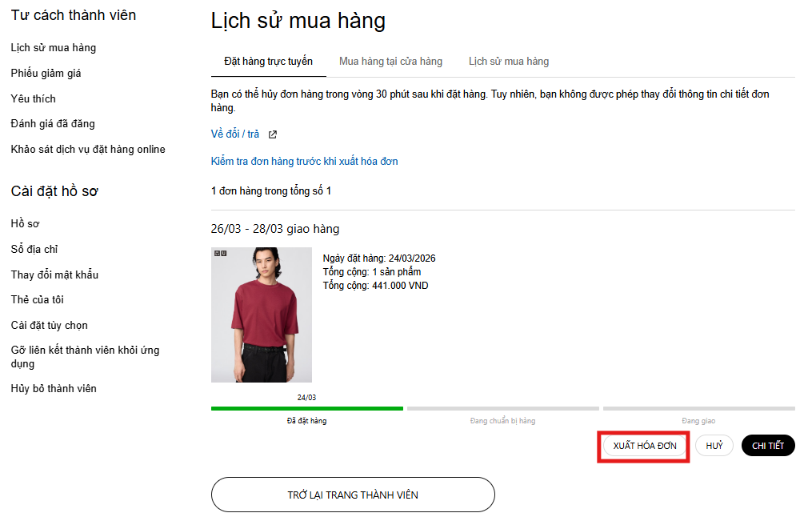View order details via CHI TIẾT button
This screenshot has width=812, height=525.
click(768, 446)
